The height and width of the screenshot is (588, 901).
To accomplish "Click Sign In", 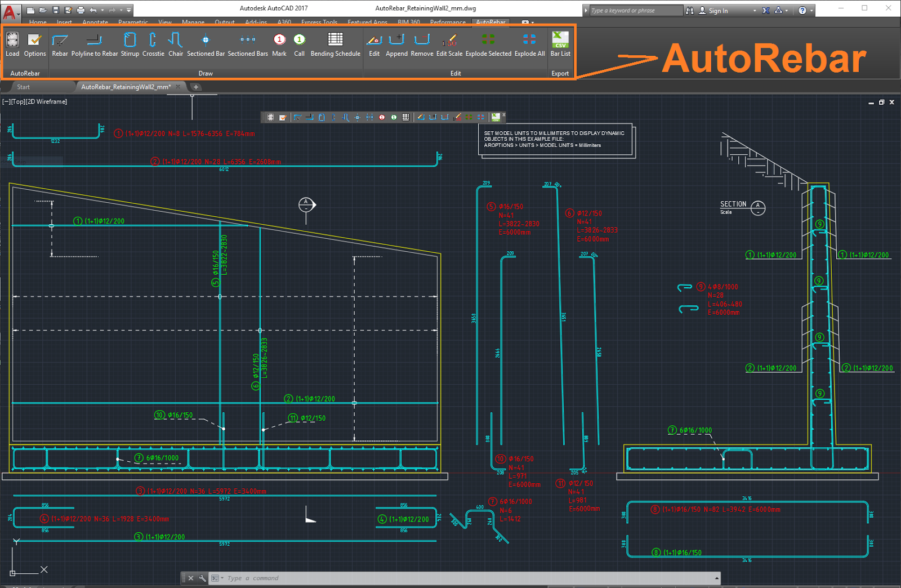I will 718,11.
